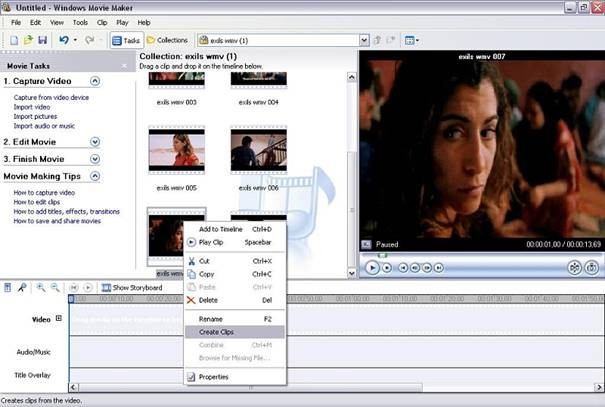Viewport: 605px width, 407px height.
Task: Open the collection selector dropdown
Action: (364, 40)
